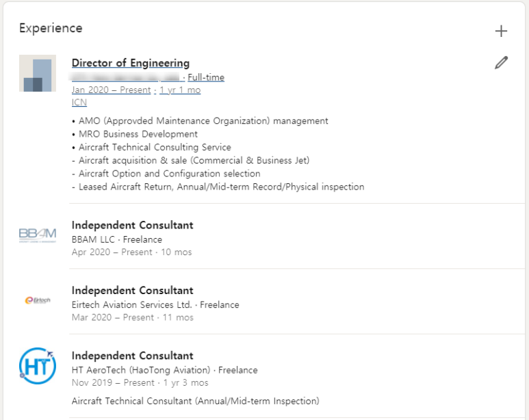Click HT AeroTech (HaoTong Aviation) company name

click(x=142, y=370)
